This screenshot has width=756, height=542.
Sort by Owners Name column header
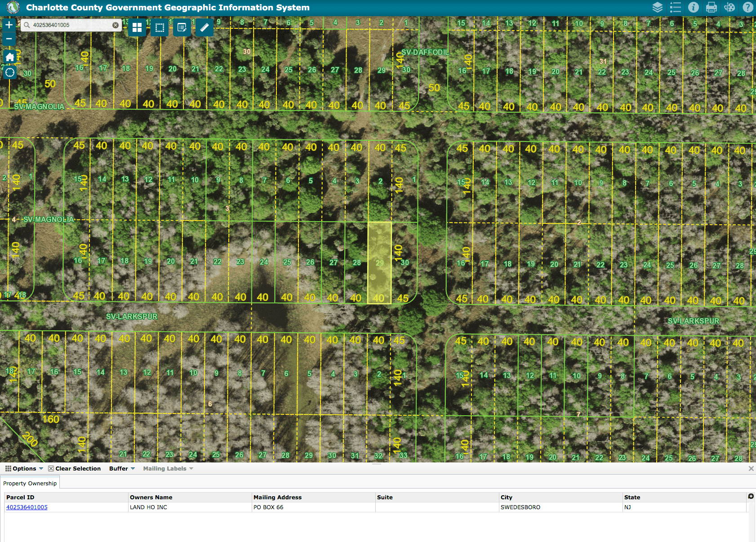coord(190,497)
